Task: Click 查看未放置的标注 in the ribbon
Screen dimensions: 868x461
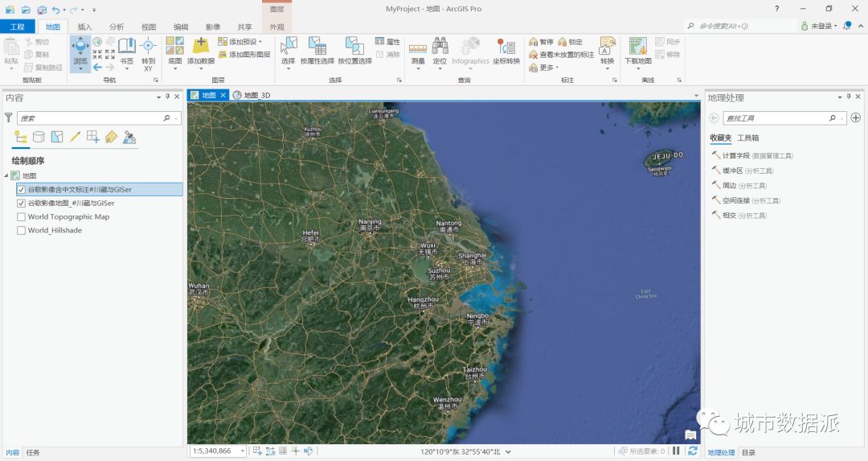Action: [x=561, y=54]
